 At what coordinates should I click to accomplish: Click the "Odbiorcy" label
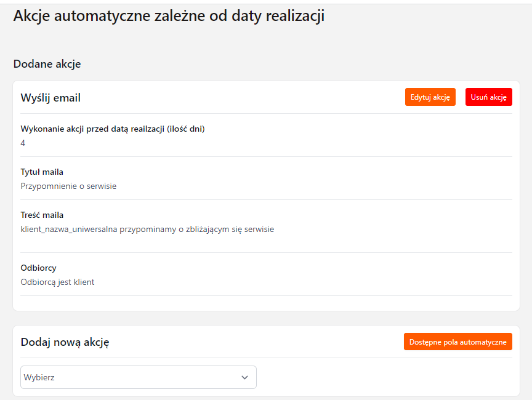38,268
